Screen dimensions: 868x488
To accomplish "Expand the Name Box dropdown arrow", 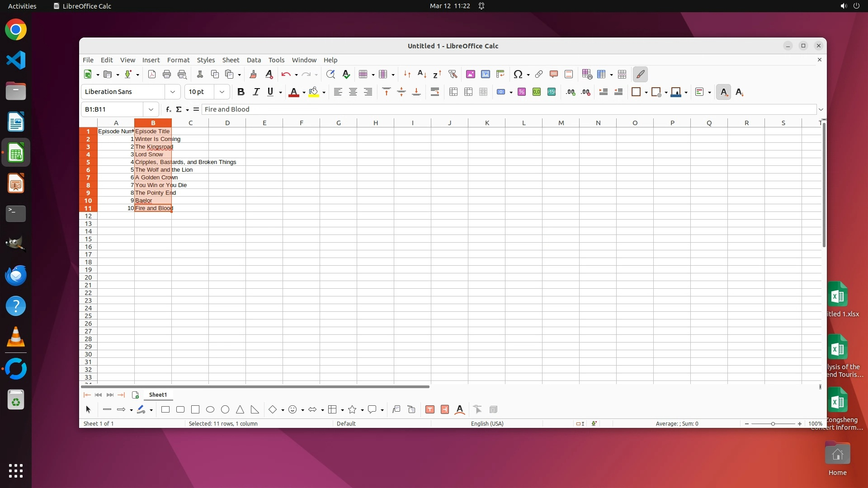I will [151, 109].
